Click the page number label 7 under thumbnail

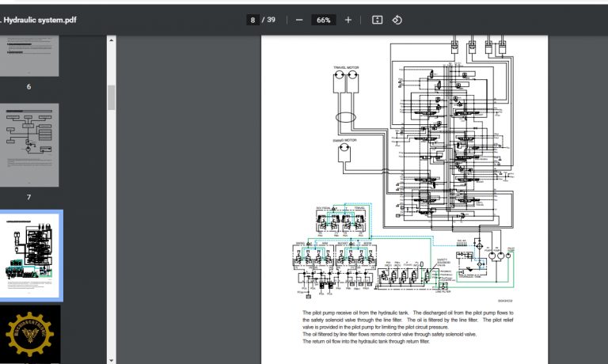point(29,197)
